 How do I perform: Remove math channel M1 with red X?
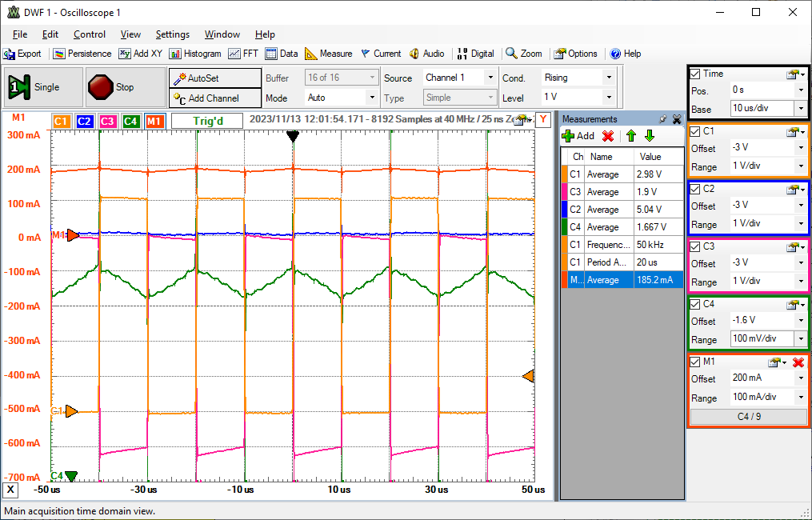[x=798, y=362]
